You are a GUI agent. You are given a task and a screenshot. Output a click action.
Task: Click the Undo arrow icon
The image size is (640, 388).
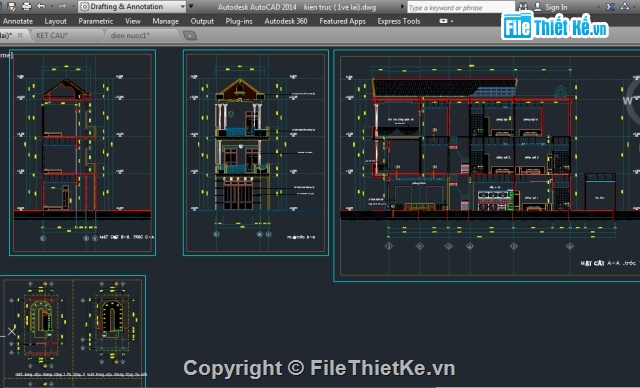click(41, 7)
